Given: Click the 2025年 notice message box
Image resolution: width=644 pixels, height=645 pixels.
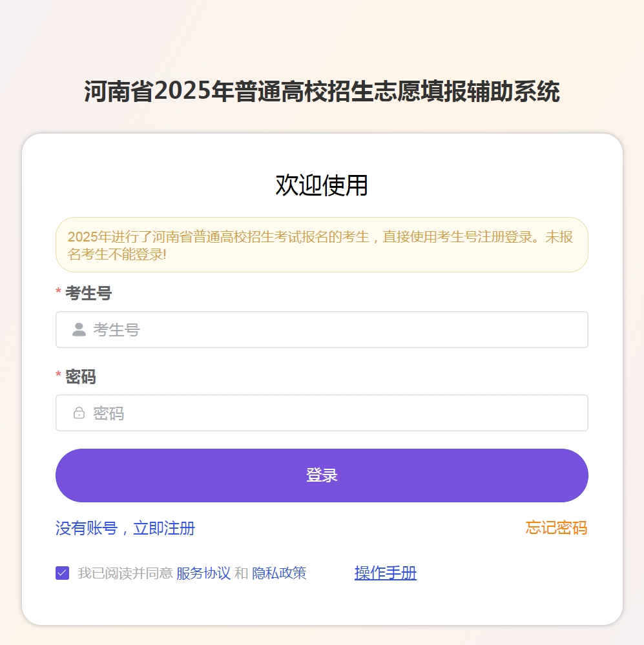Looking at the screenshot, I should point(321,244).
